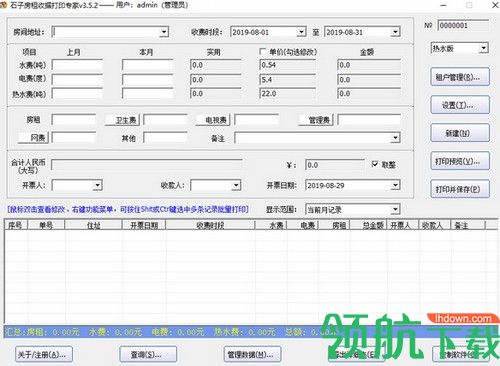Viewport: 500px width, 366px height.
Task: Click the 电费 上月 reading field
Action: 77,79
